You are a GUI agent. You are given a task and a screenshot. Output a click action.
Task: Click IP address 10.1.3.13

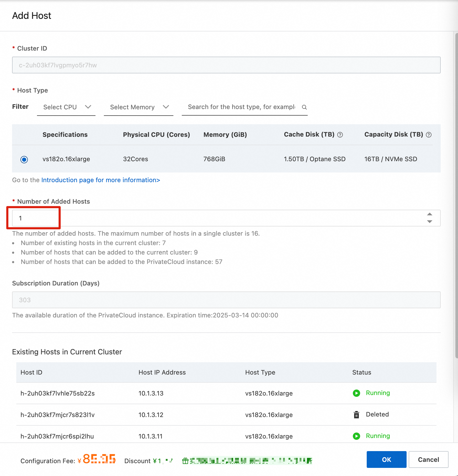(151, 393)
